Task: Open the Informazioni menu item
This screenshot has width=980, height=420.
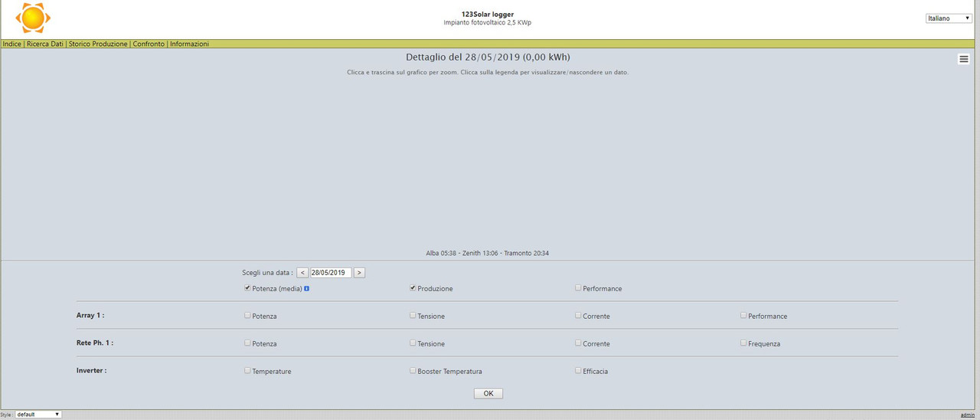Action: point(189,44)
